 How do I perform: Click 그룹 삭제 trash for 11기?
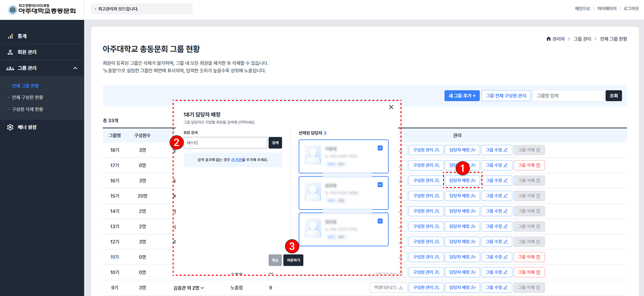529,257
